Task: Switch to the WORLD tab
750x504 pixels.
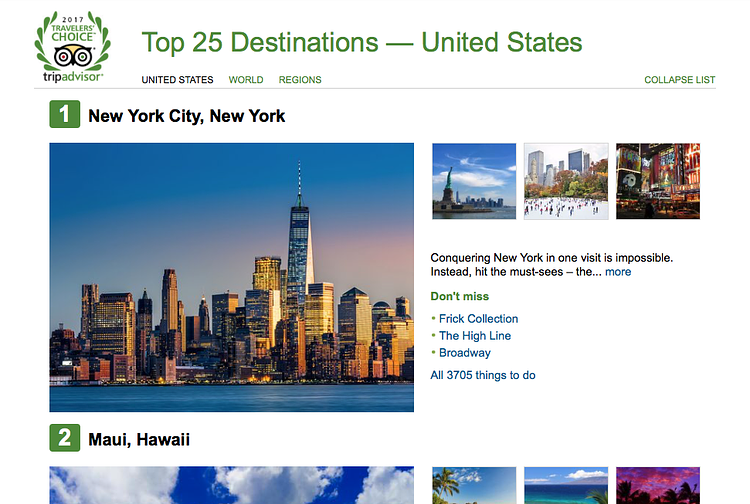Action: point(246,80)
